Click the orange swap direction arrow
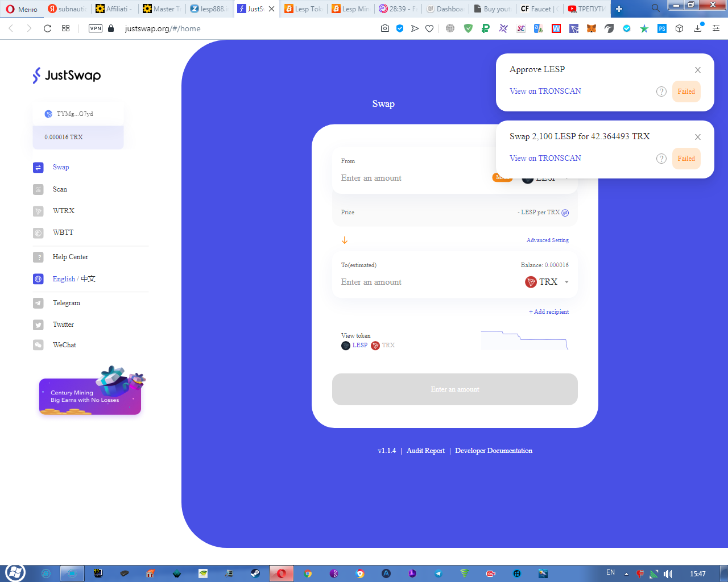The height and width of the screenshot is (582, 728). tap(345, 240)
